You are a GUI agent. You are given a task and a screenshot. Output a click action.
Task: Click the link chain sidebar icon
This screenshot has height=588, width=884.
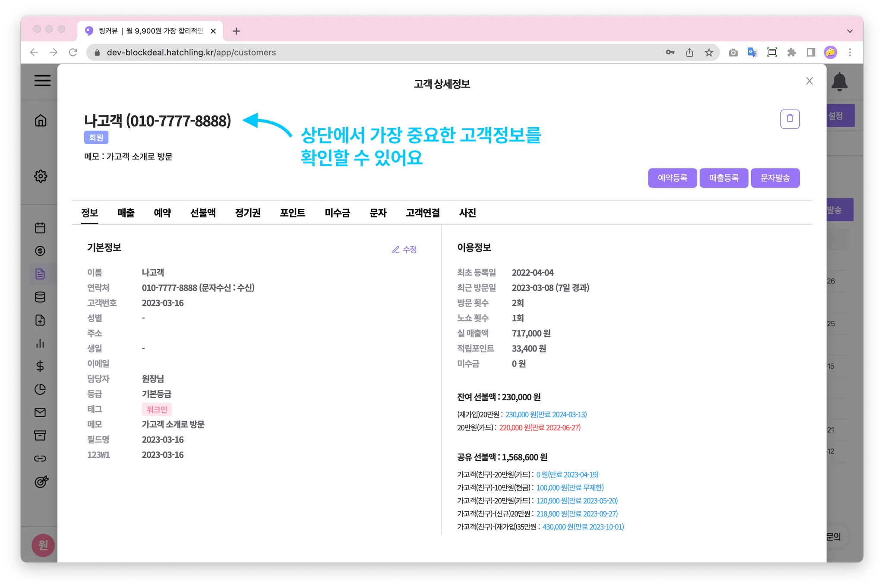(40, 459)
